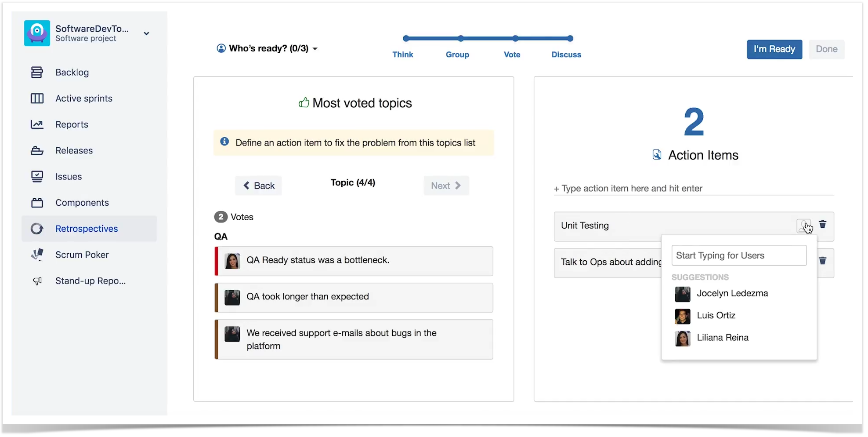The height and width of the screenshot is (437, 868).
Task: Open Issues in the sidebar
Action: pos(69,177)
